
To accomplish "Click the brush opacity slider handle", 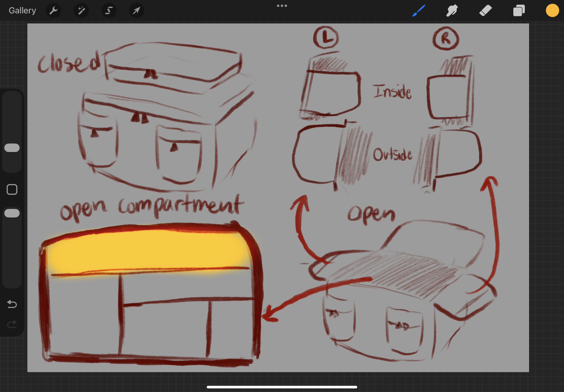I will tap(12, 213).
